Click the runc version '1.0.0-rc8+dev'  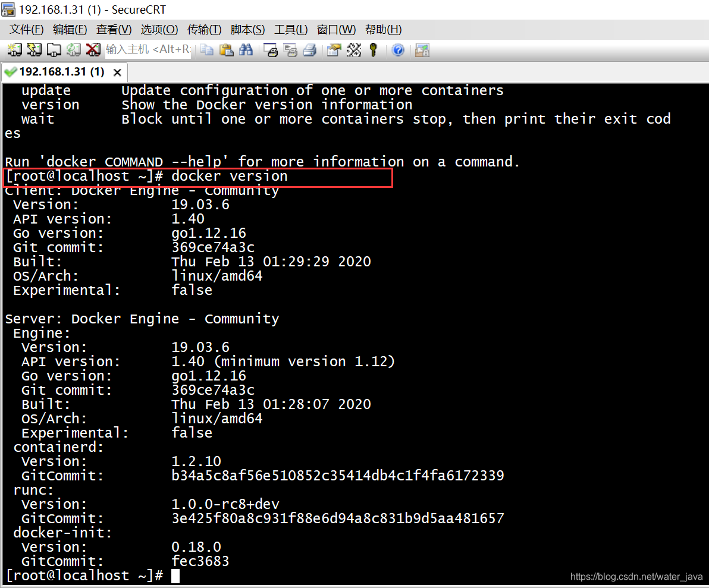click(225, 504)
